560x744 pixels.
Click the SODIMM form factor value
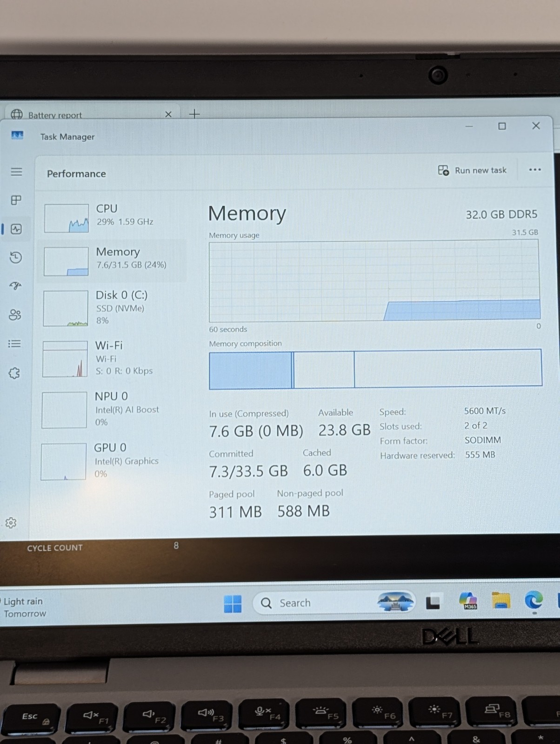483,440
